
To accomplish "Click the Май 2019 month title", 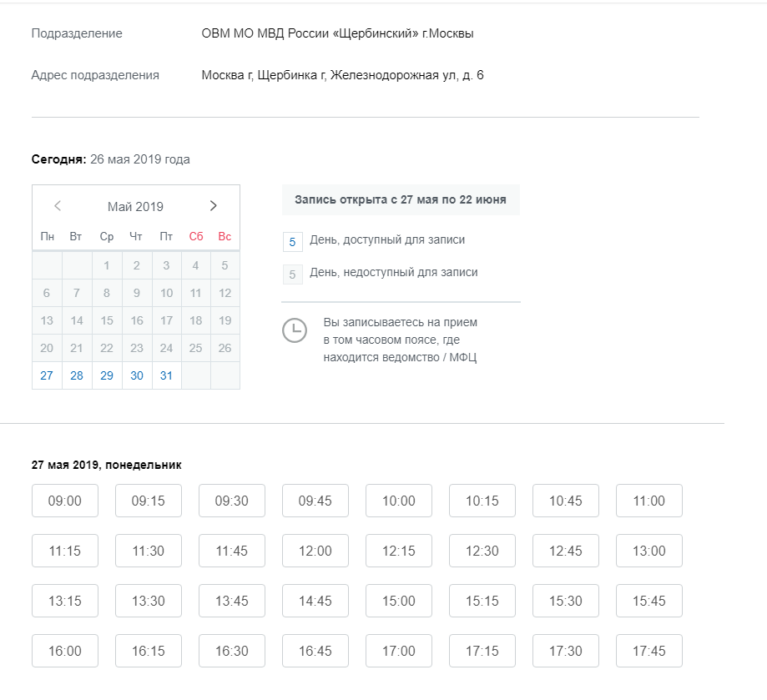I will (135, 206).
